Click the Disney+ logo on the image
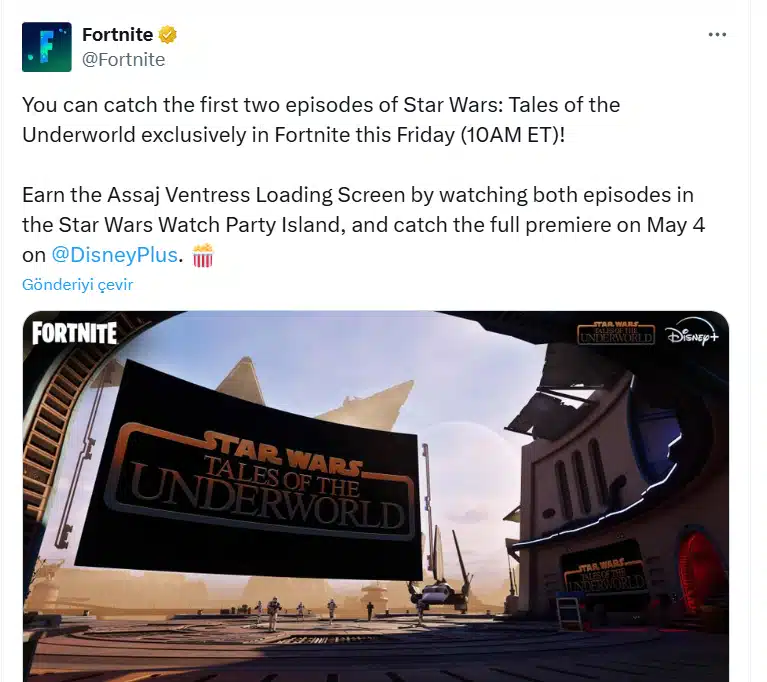The width and height of the screenshot is (767, 682). (x=692, y=336)
